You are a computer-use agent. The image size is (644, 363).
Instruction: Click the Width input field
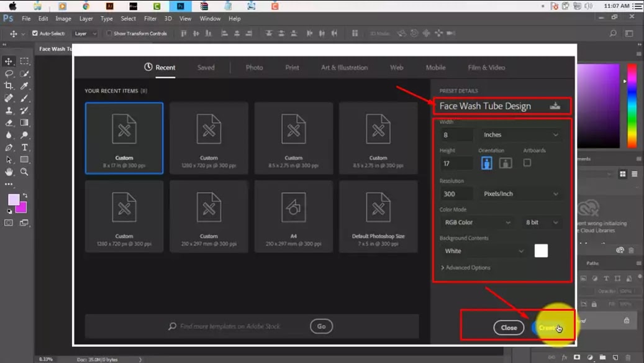(456, 135)
